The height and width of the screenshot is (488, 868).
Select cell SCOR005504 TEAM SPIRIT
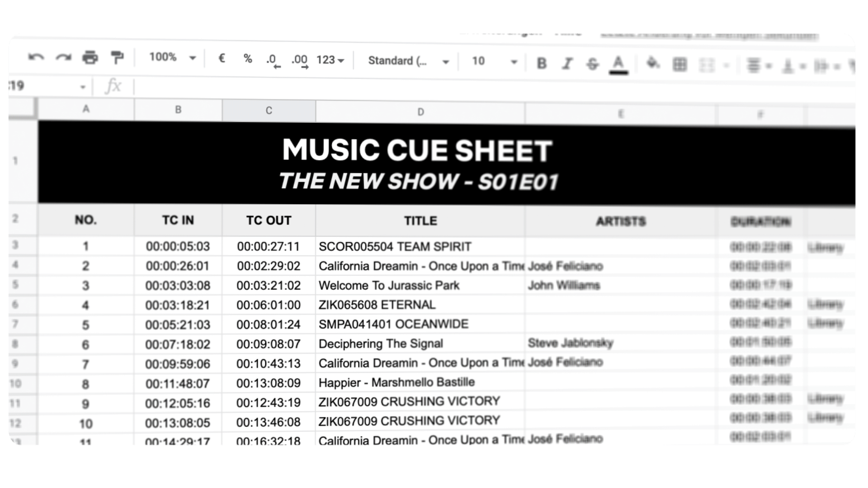coord(420,247)
